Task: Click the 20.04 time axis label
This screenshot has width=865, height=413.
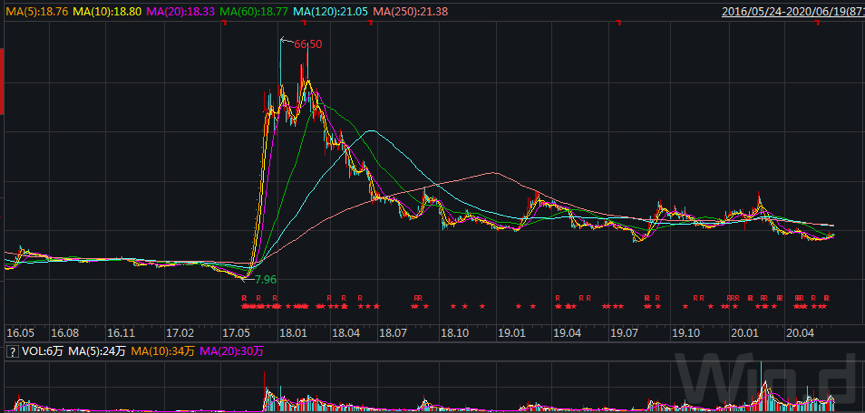Action: pos(800,331)
